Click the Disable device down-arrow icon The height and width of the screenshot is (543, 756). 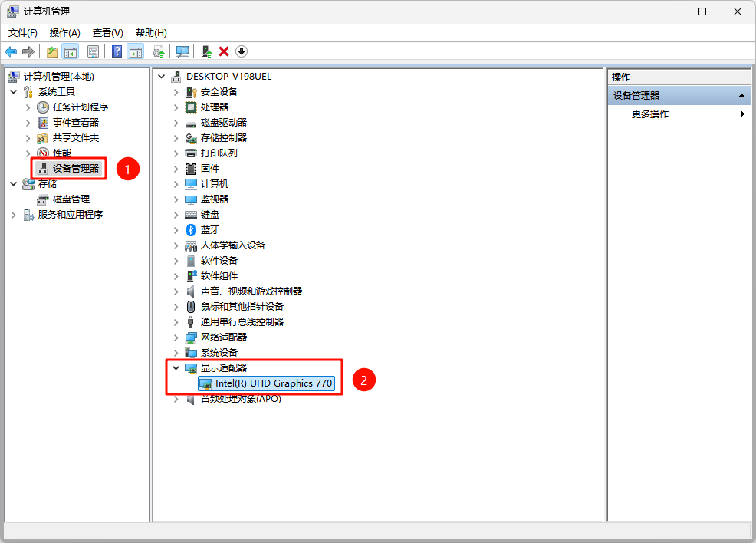pos(242,51)
